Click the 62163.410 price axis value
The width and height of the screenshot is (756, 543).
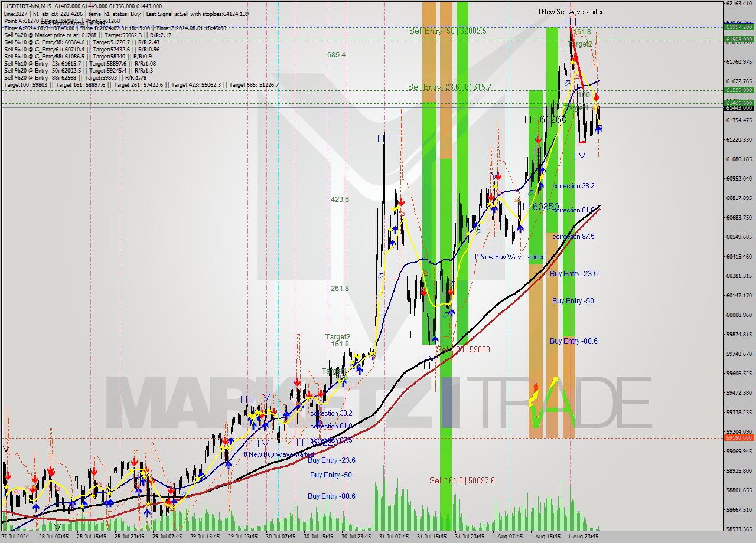tap(739, 4)
